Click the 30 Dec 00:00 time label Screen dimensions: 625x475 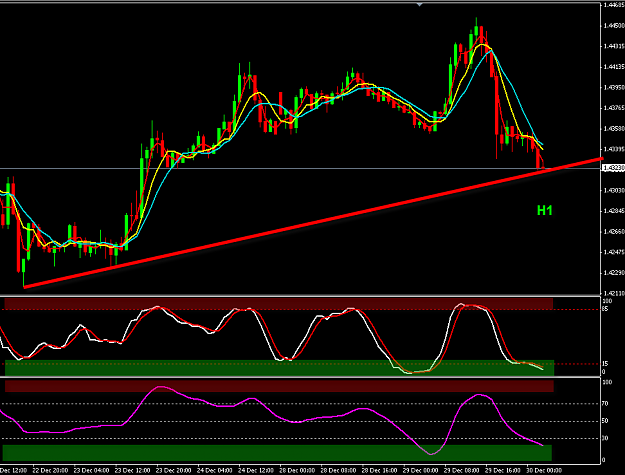[x=544, y=471]
